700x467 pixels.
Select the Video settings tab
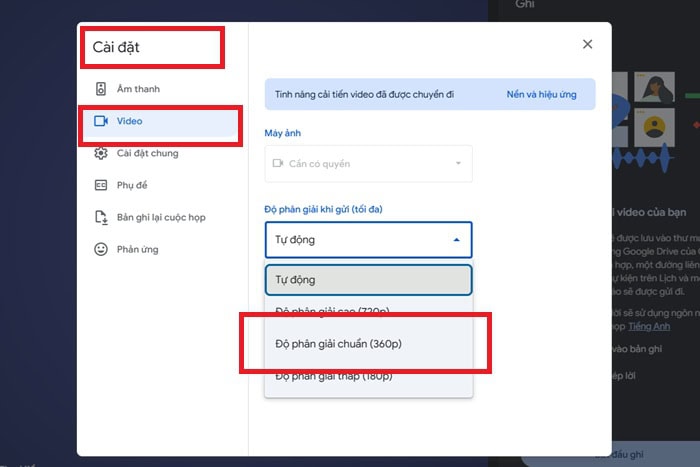(x=160, y=121)
